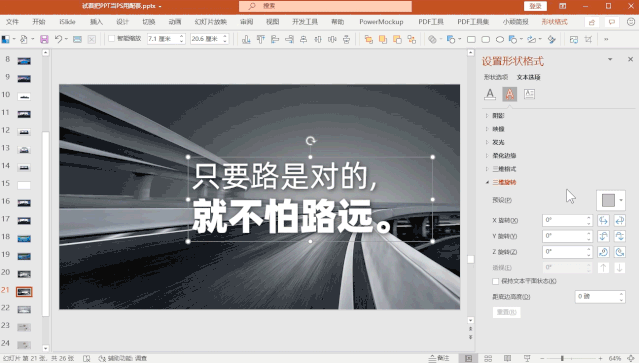Click the fit-to-window icon beside 64%

631,358
